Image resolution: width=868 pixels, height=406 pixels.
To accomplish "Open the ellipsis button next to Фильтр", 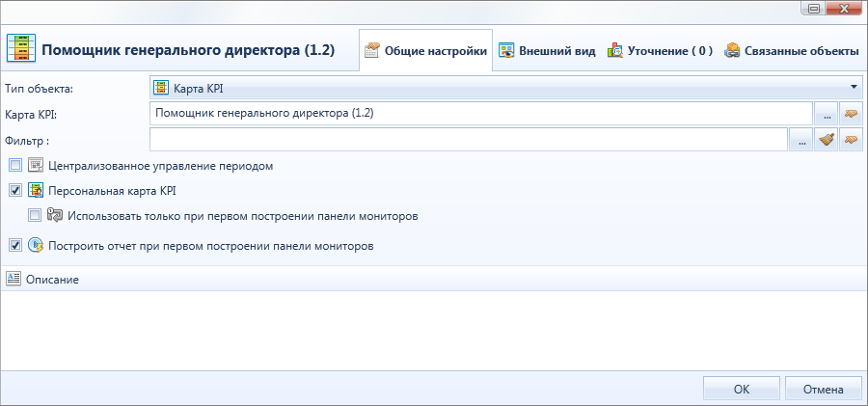I will coord(801,140).
